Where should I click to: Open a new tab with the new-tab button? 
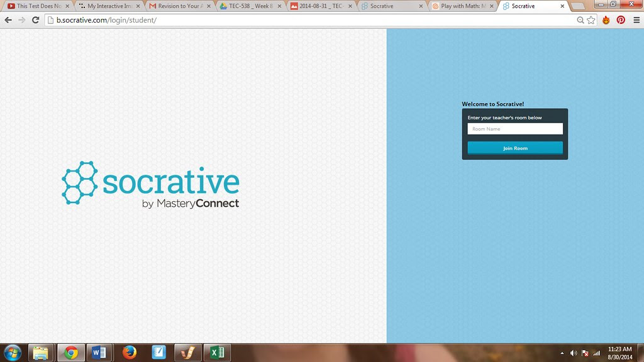point(578,6)
